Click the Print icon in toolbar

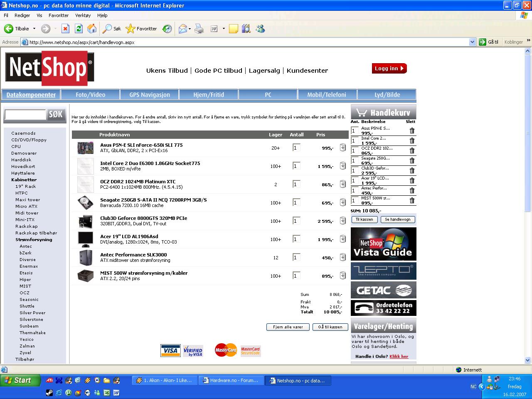pyautogui.click(x=199, y=29)
